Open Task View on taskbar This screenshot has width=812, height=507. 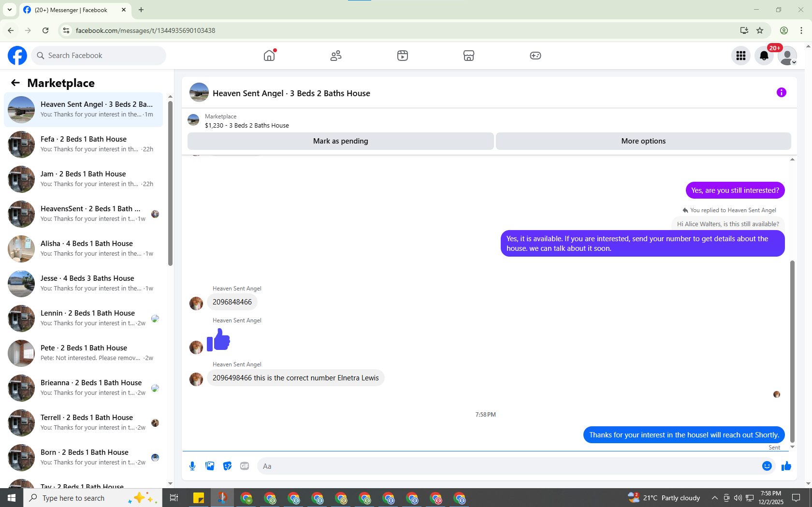pos(174,498)
